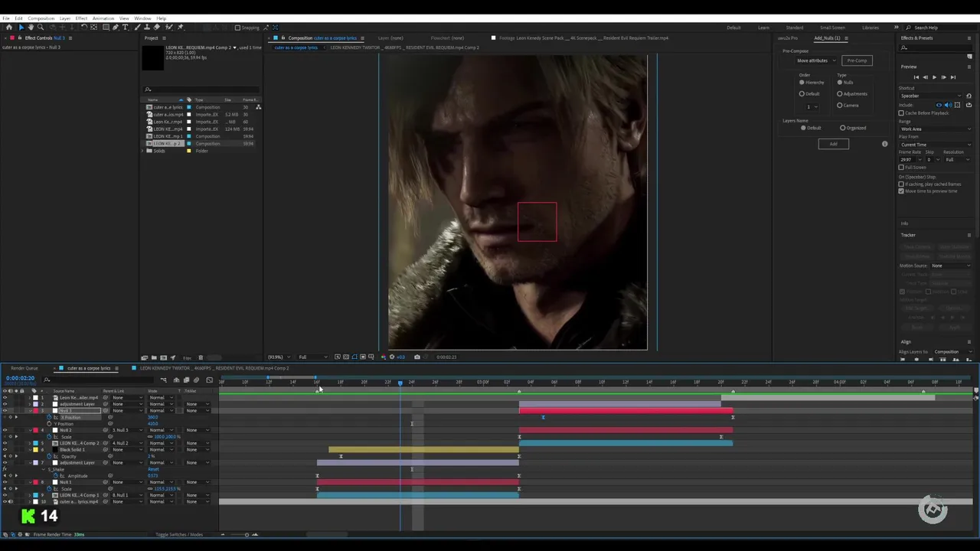This screenshot has height=551, width=980.
Task: Select the Eraser tool
Action: [x=157, y=28]
